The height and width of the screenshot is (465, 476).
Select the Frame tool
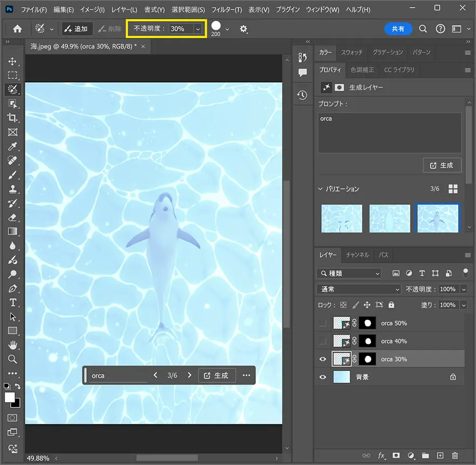pos(12,132)
